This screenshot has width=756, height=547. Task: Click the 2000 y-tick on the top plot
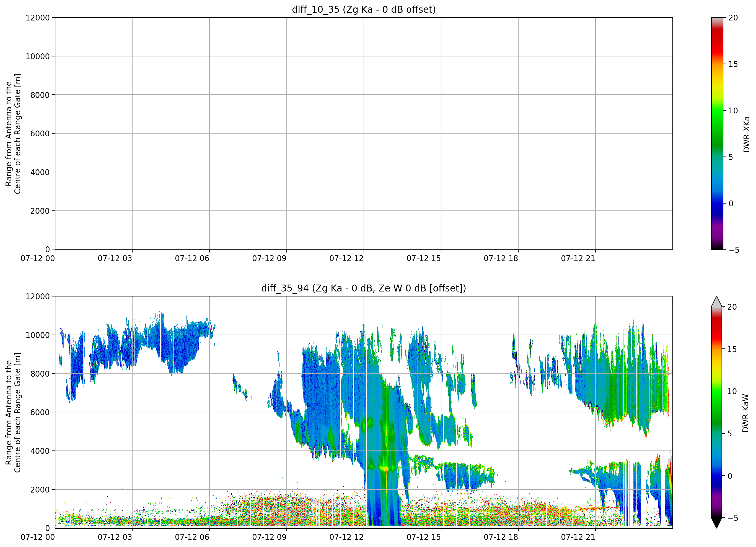(x=40, y=211)
